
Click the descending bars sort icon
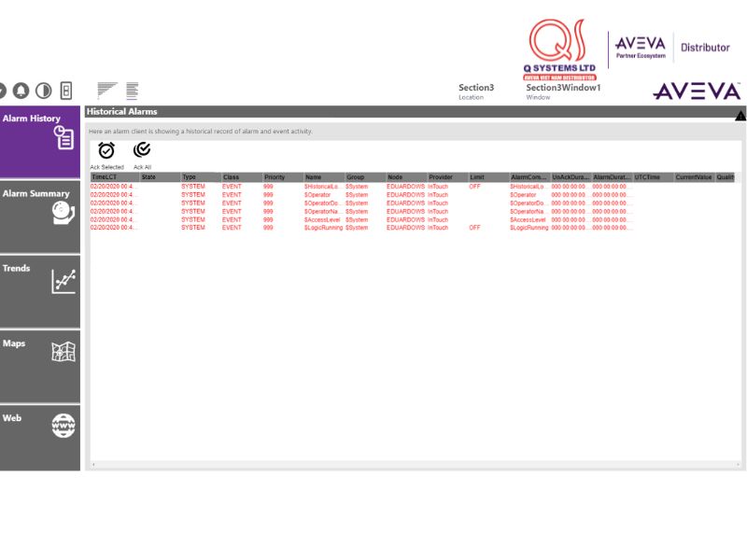(106, 91)
